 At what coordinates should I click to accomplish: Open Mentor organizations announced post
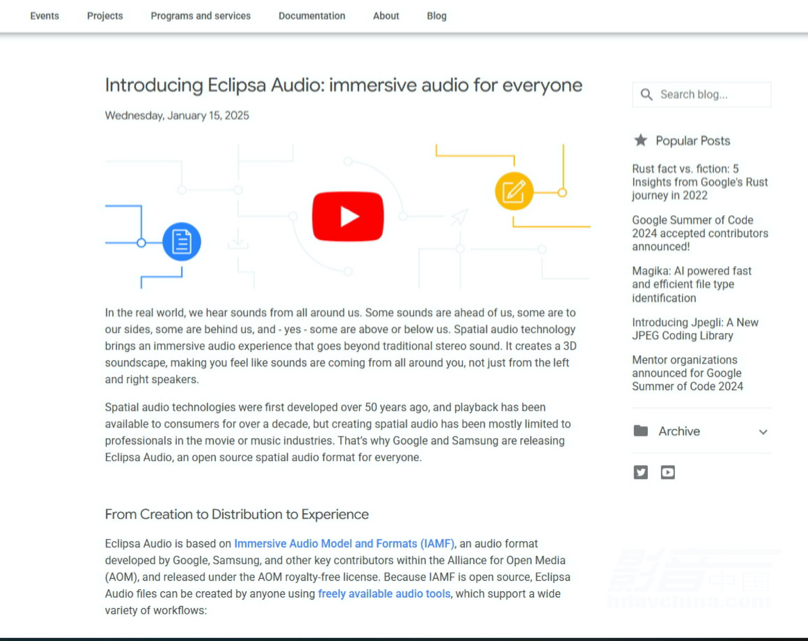pyautogui.click(x=687, y=373)
